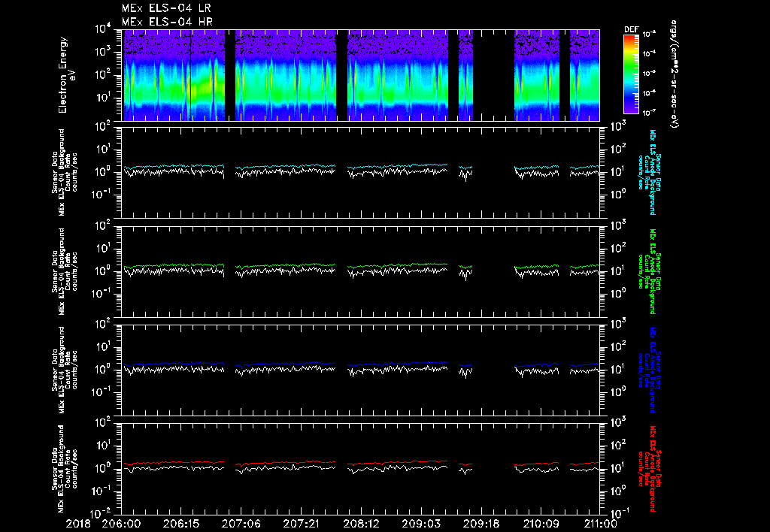Image resolution: width=770 pixels, height=532 pixels.
Task: Click the "206:15" time axis label
Action: coord(180,524)
